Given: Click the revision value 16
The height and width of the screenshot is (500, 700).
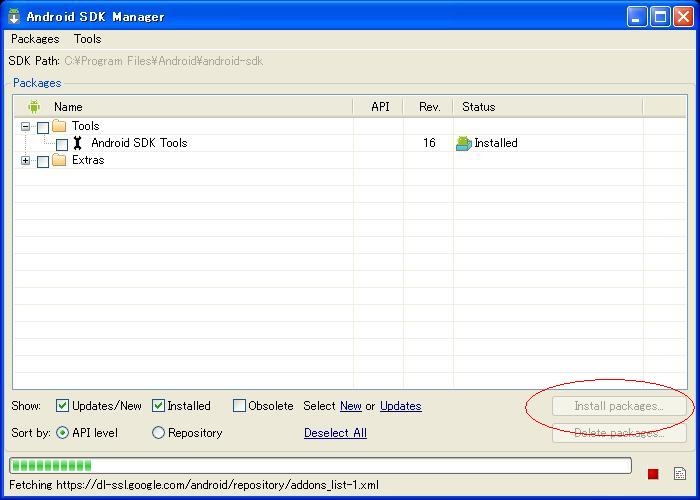Looking at the screenshot, I should tap(429, 143).
